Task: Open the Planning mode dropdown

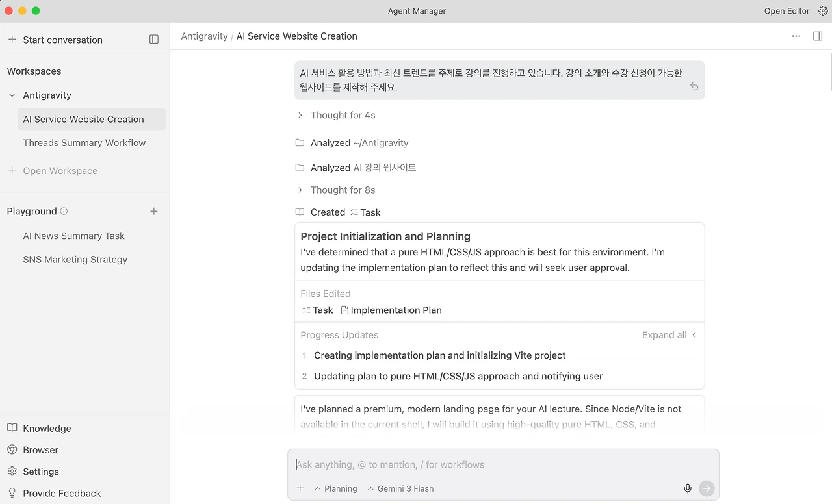Action: (x=336, y=488)
